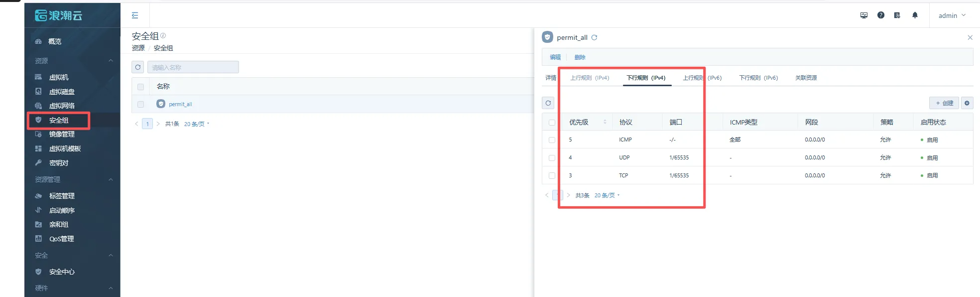Switch to 下行规则 (IPv4) tab
Screen dimensions: 980x297
click(646, 78)
